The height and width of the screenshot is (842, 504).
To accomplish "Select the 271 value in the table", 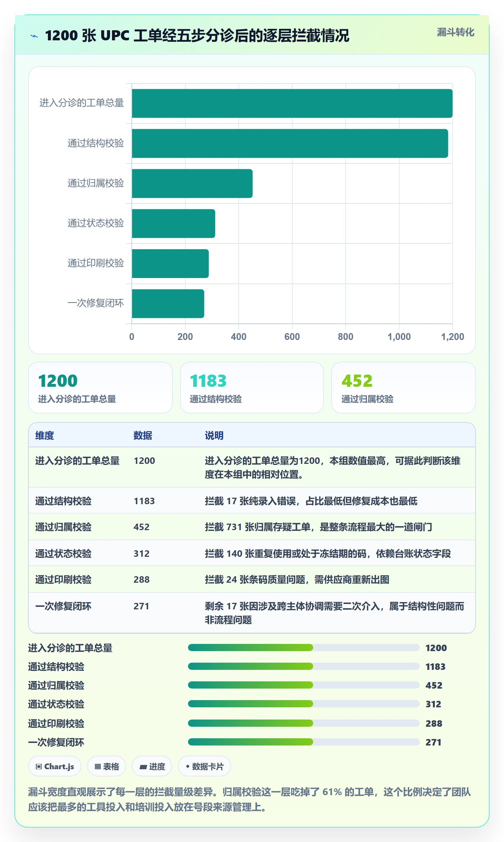I will click(x=141, y=606).
